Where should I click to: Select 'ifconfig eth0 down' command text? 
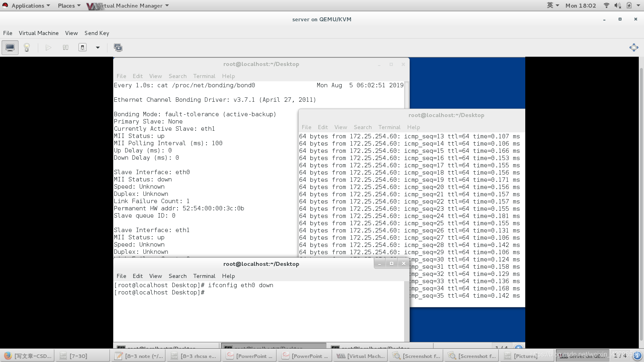(x=241, y=285)
